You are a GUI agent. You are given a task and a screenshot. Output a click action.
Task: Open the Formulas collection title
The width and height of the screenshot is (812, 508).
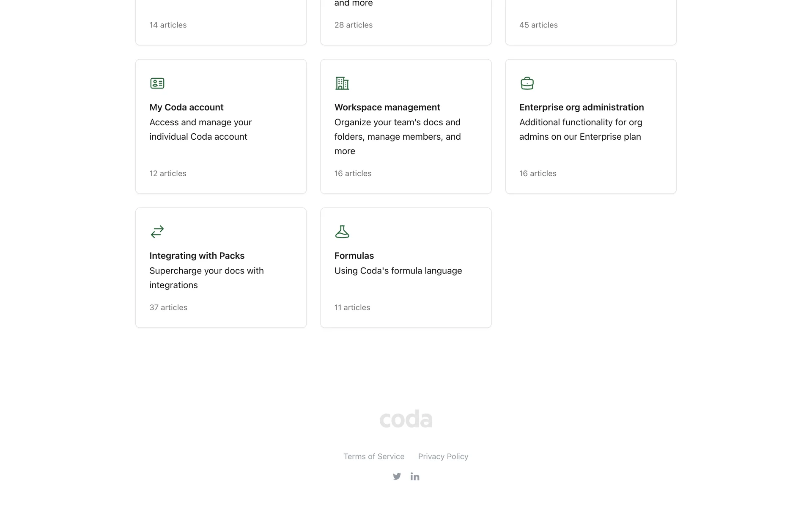354,256
